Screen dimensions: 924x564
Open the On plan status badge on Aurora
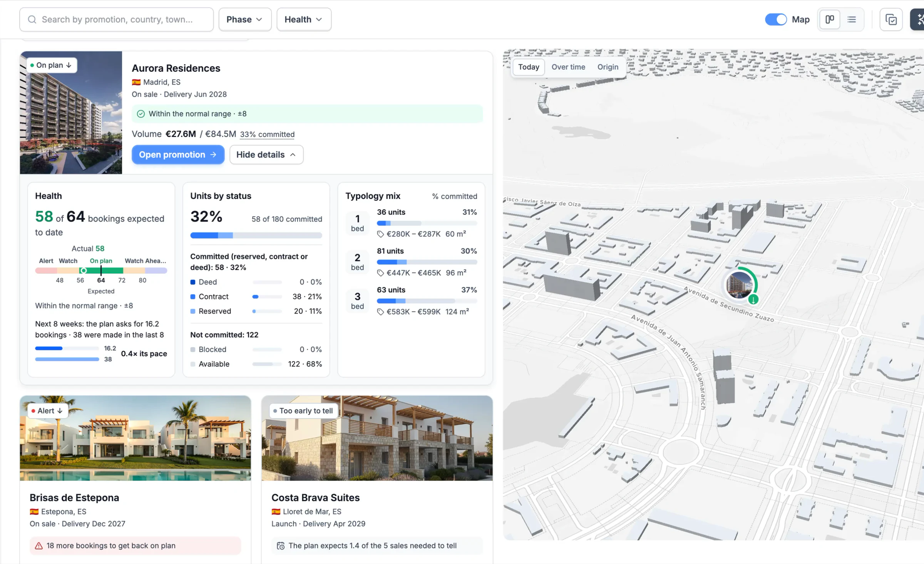(52, 65)
